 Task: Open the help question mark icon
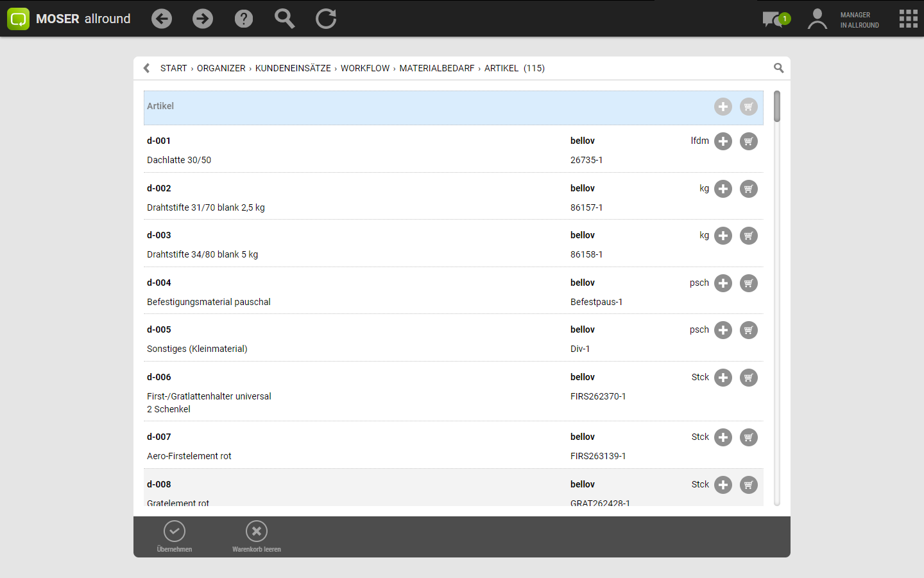tap(244, 19)
